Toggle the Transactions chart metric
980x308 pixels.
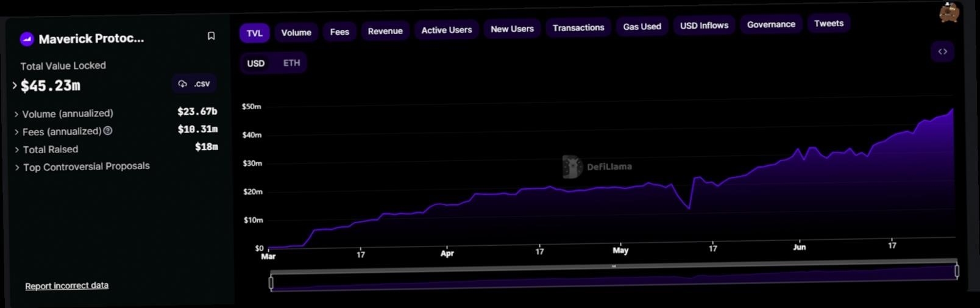[578, 27]
